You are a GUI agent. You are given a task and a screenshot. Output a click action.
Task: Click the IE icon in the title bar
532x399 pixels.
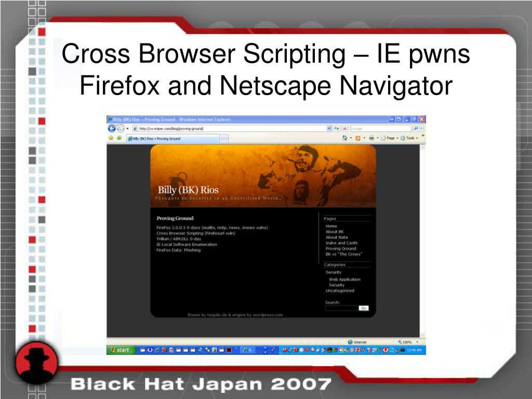[x=110, y=119]
